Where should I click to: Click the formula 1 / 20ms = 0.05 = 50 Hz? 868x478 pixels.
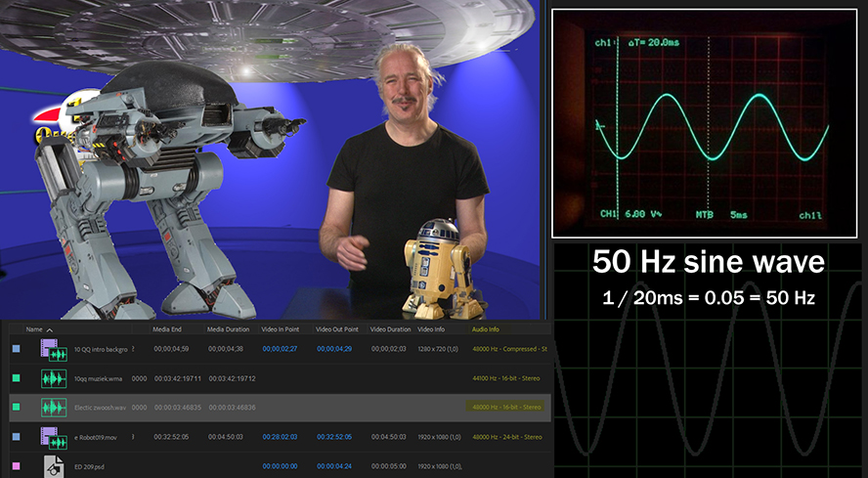[709, 298]
